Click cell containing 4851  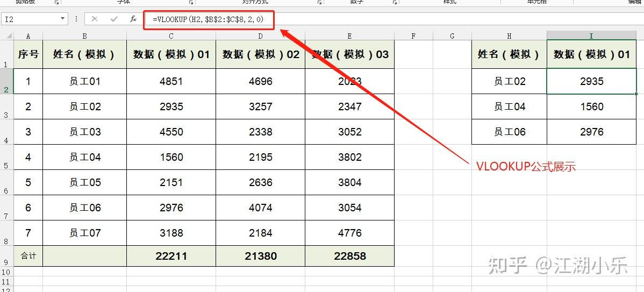coord(171,81)
